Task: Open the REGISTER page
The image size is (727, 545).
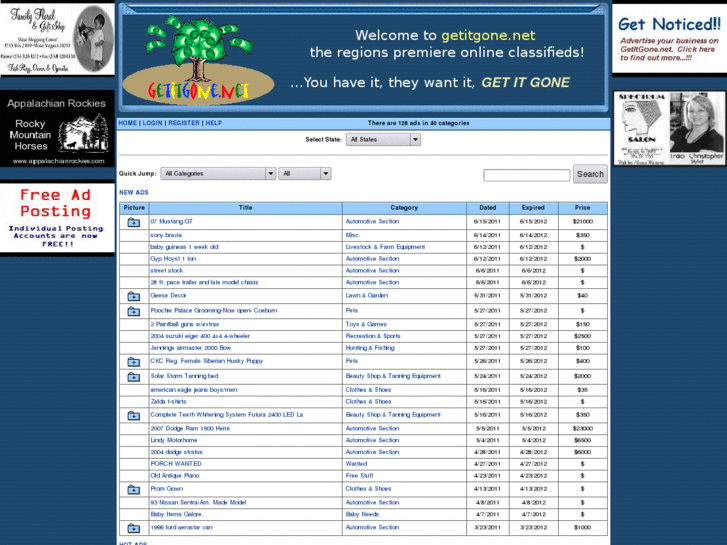Action: (184, 123)
